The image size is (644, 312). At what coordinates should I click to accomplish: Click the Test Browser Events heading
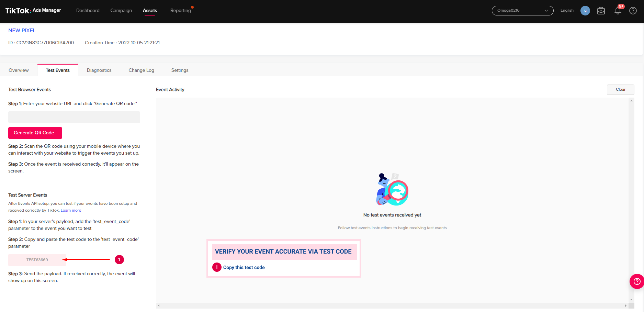pyautogui.click(x=30, y=90)
